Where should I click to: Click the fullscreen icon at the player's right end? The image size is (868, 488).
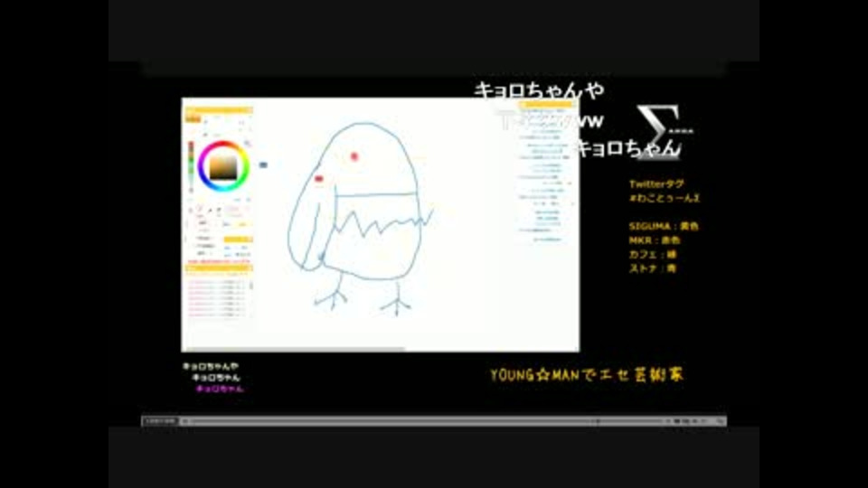[720, 421]
